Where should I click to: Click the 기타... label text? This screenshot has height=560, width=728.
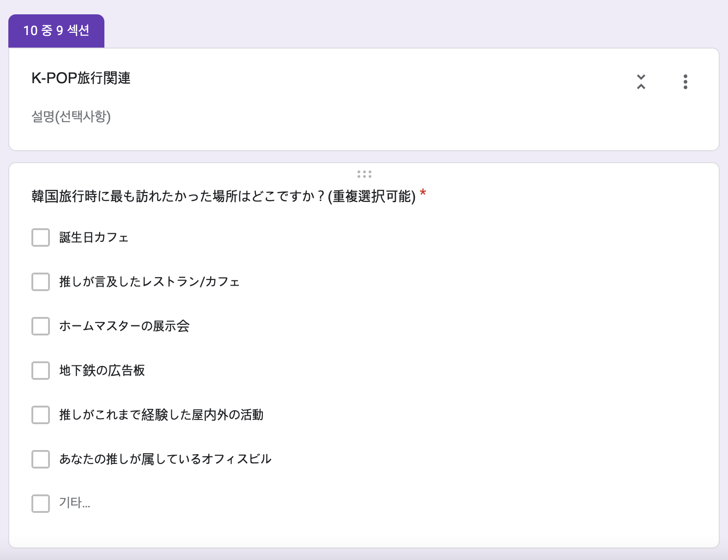point(74,503)
